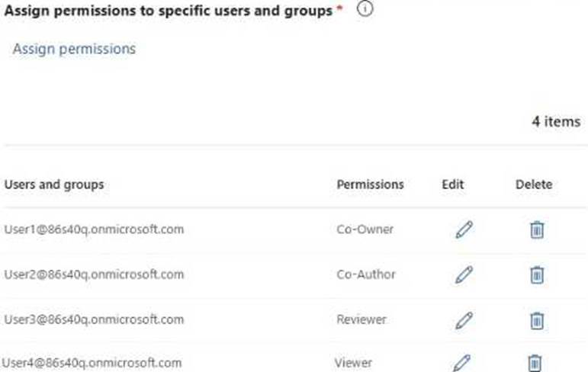
Task: Click the Users and groups column header
Action: click(x=54, y=184)
